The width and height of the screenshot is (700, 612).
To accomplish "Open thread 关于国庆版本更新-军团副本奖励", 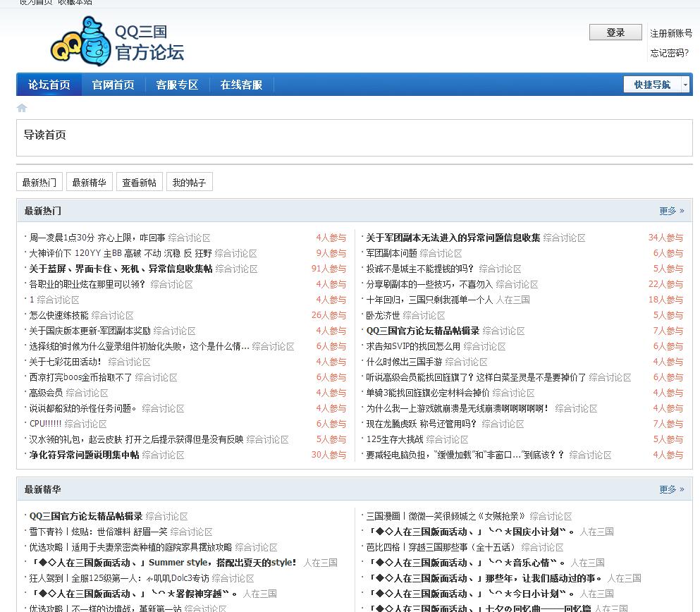I will click(90, 331).
